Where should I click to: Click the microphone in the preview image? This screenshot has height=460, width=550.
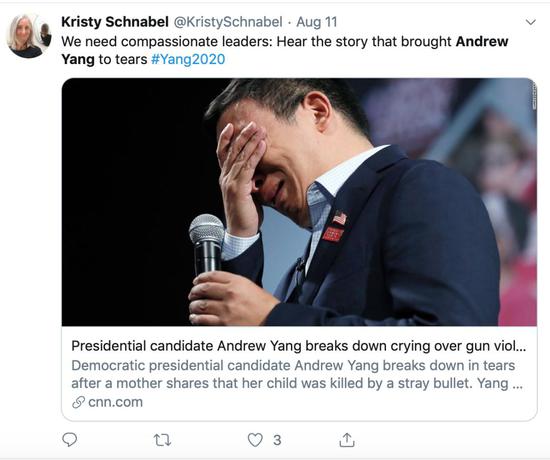[x=207, y=244]
